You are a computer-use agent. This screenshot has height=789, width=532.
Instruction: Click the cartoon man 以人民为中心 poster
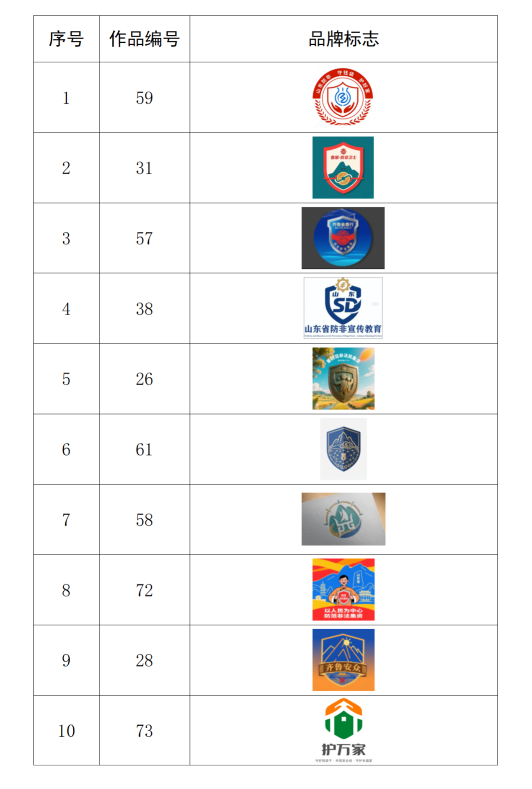point(343,589)
